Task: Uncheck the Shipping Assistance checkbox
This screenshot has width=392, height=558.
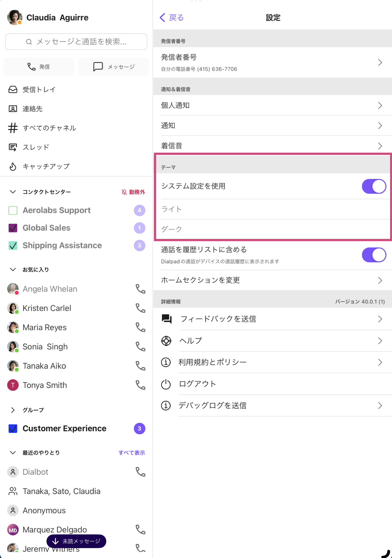Action: point(13,246)
